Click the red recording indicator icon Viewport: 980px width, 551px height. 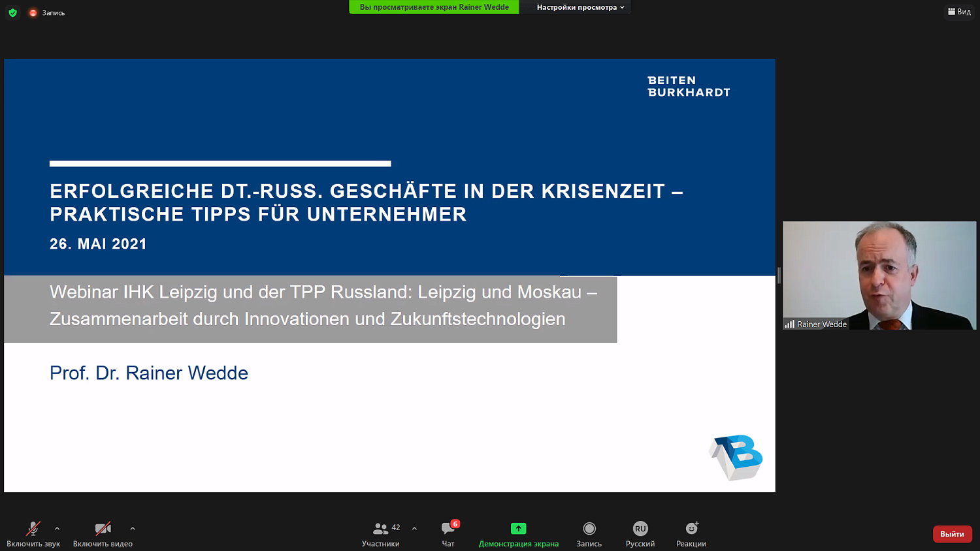tap(33, 12)
